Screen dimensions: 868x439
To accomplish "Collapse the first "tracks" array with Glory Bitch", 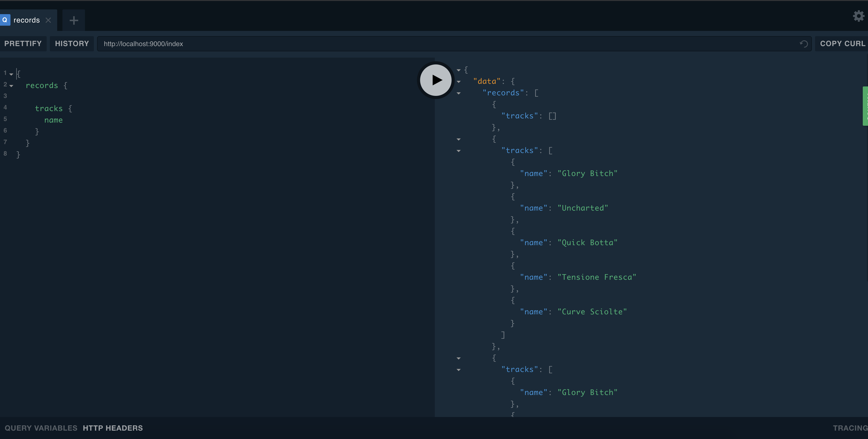I will (x=459, y=151).
